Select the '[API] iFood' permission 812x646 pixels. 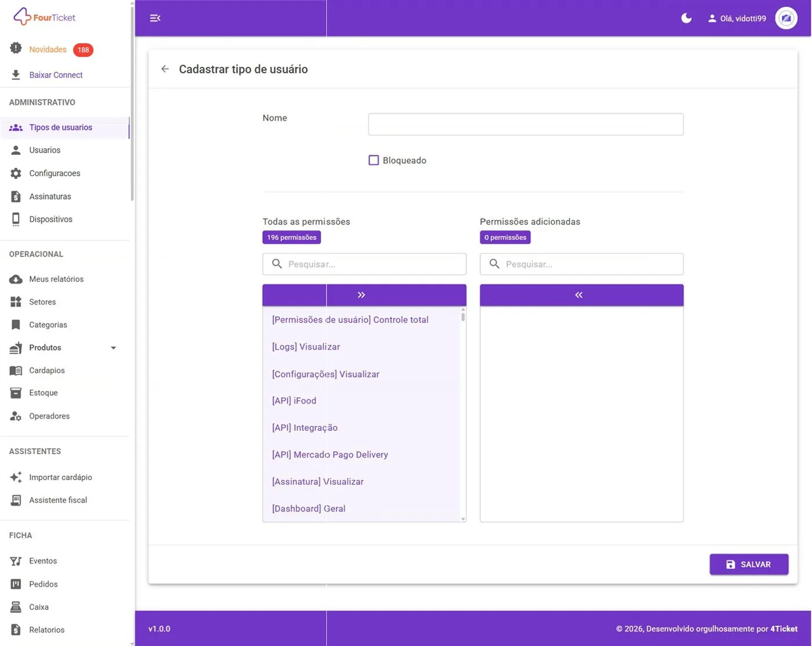tap(294, 401)
